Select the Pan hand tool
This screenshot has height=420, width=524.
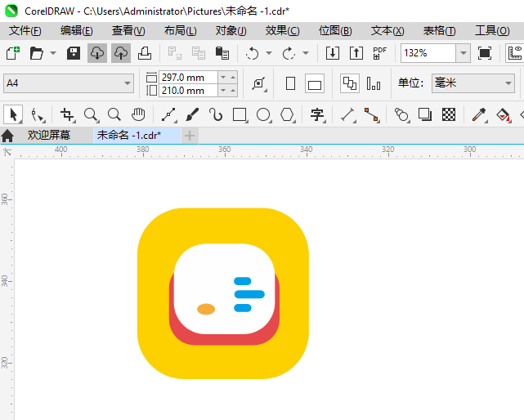coord(138,114)
